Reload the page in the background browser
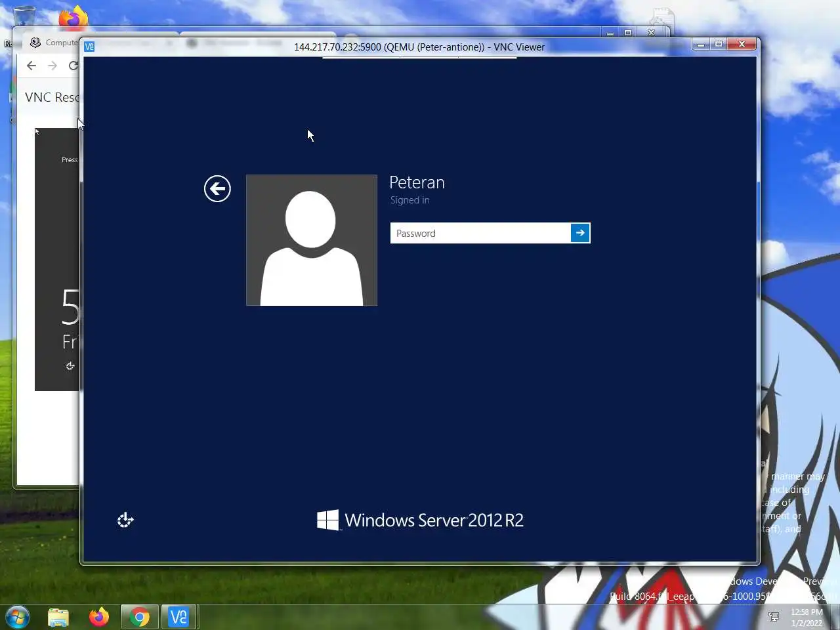840x630 pixels. (x=73, y=66)
